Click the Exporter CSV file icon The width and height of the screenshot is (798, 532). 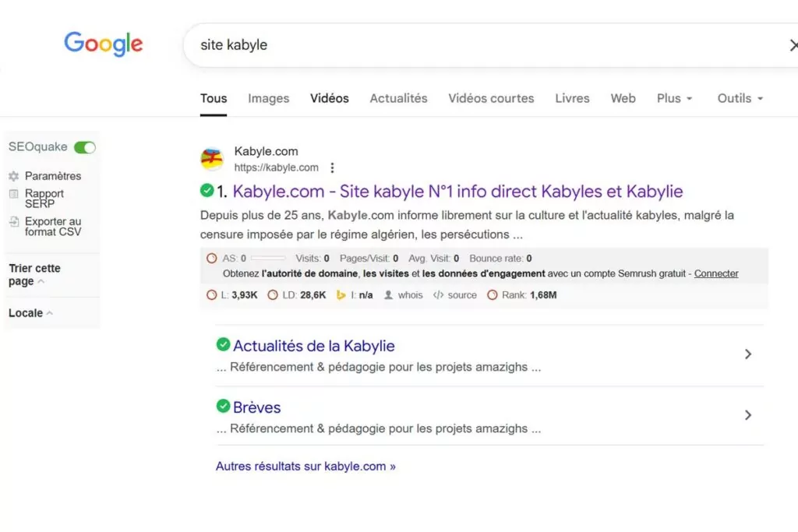click(x=14, y=222)
